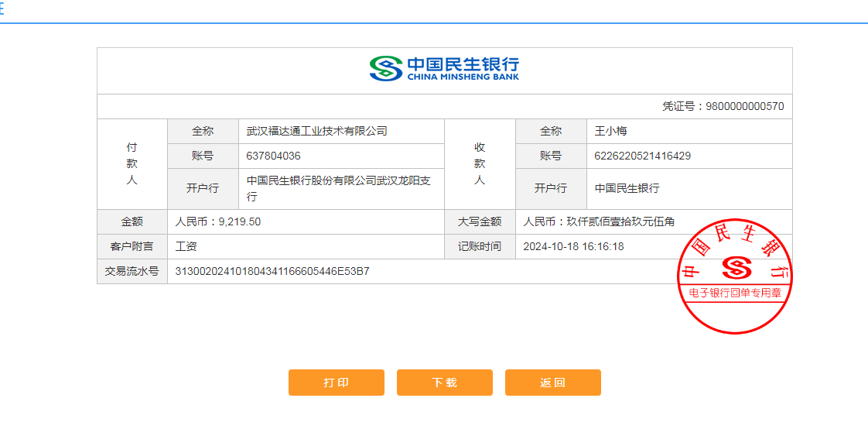Viewport: 868px width, 429px height.
Task: Click the China Minsheng Bank logo
Action: (x=445, y=69)
